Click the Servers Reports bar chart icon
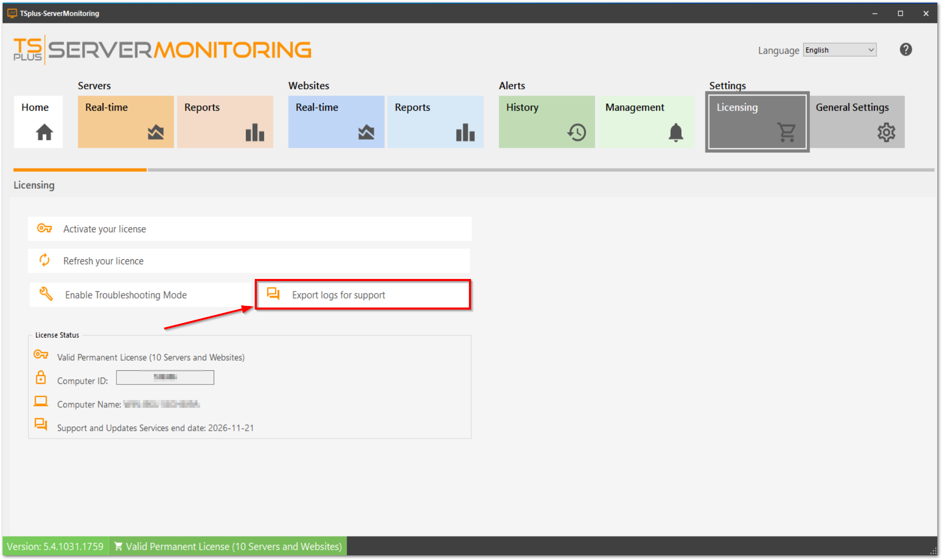Viewport: 942px width, 560px height. (254, 132)
